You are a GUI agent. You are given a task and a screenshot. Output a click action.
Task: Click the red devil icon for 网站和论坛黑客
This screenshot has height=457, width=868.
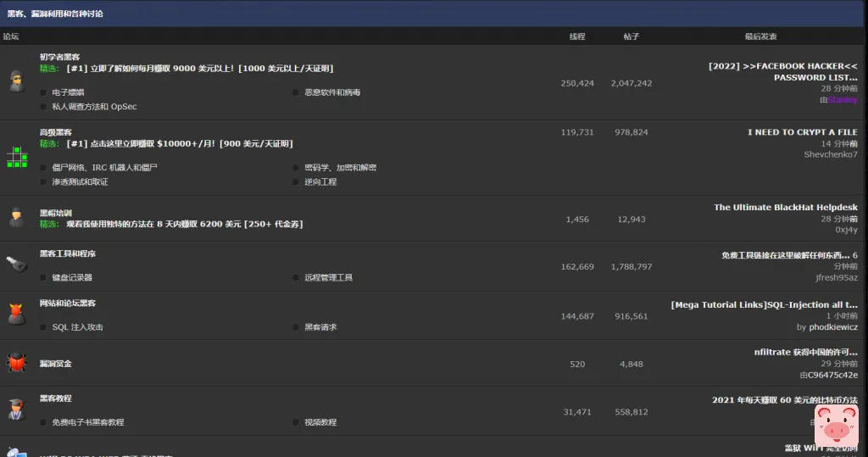pyautogui.click(x=17, y=314)
